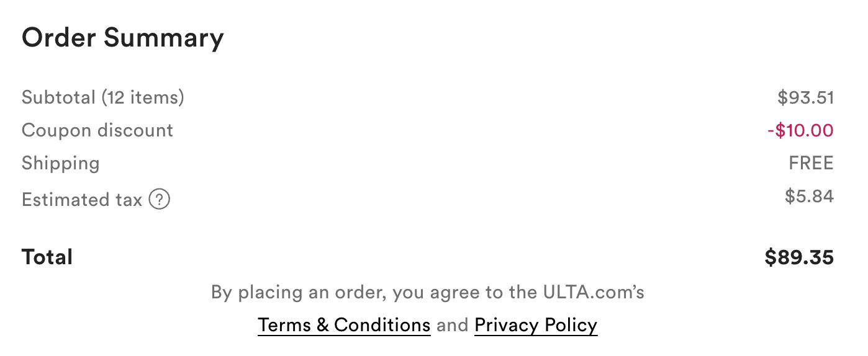
Task: Click the Estimated tax label text
Action: click(82, 200)
